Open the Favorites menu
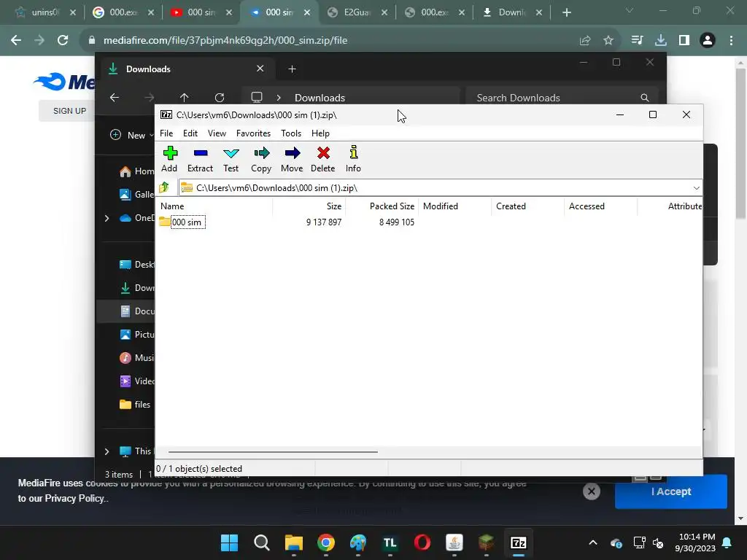 [253, 133]
